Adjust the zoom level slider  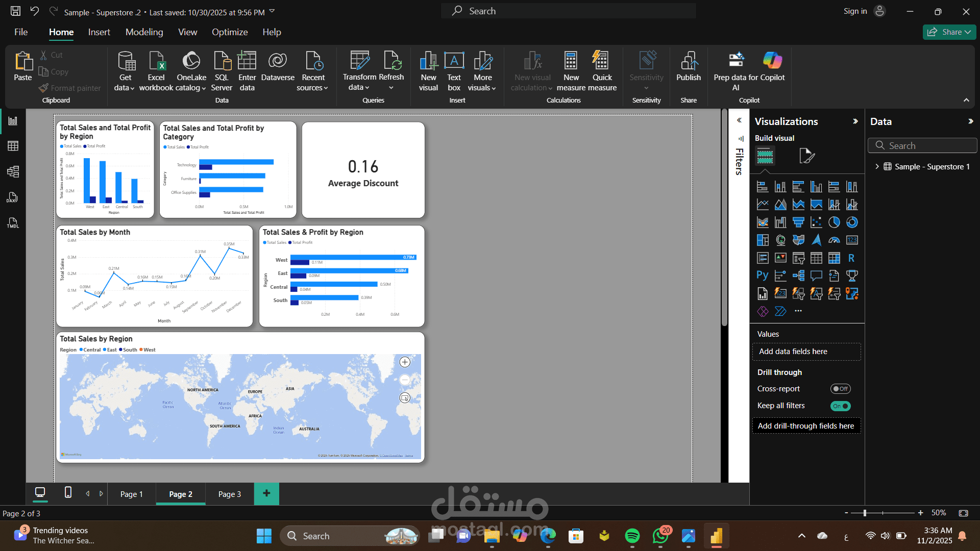[x=865, y=513]
